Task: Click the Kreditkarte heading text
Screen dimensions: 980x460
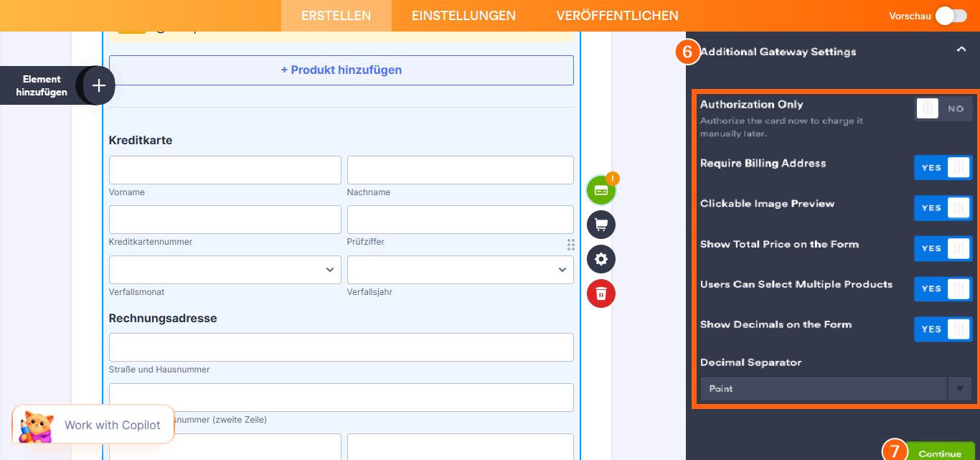Action: pos(141,140)
